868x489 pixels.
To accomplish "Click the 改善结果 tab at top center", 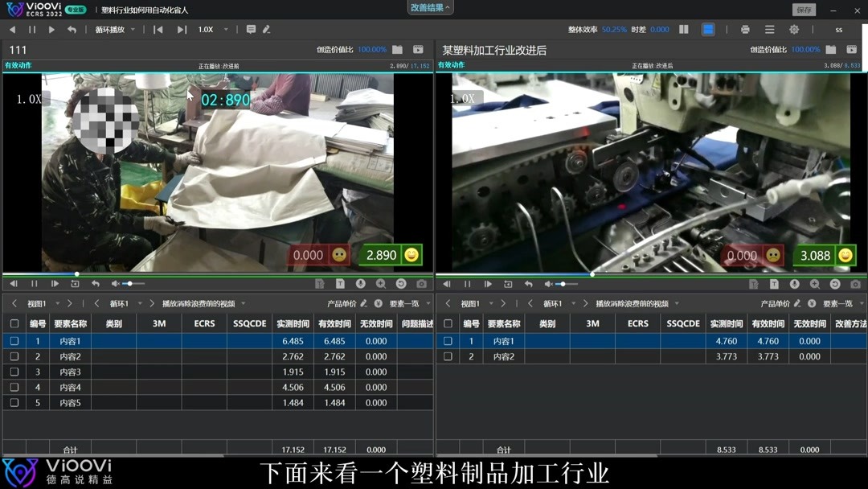I will click(426, 7).
